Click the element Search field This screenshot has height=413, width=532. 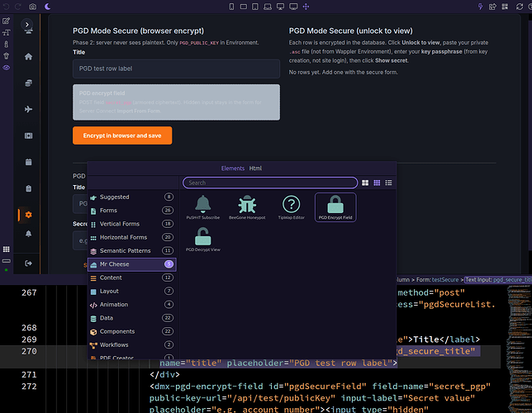pyautogui.click(x=270, y=183)
